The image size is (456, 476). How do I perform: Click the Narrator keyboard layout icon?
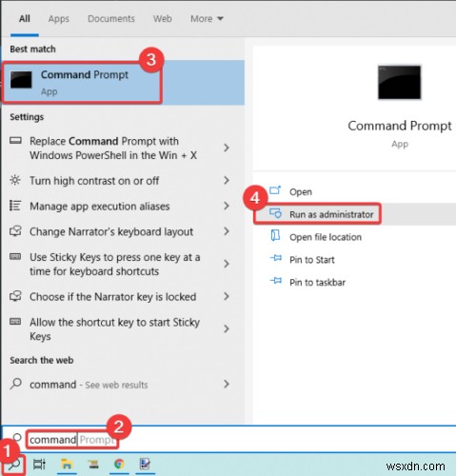(15, 231)
